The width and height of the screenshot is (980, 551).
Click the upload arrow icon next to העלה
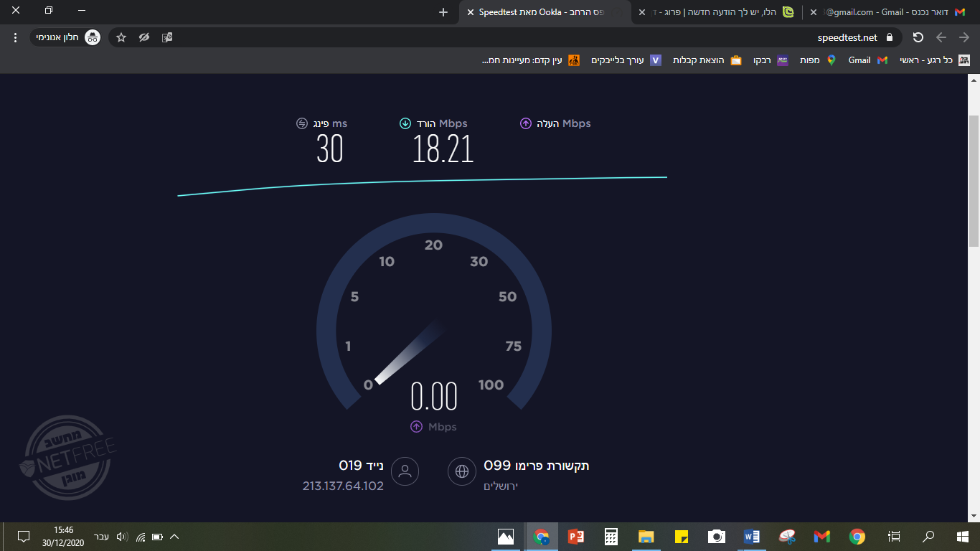526,123
